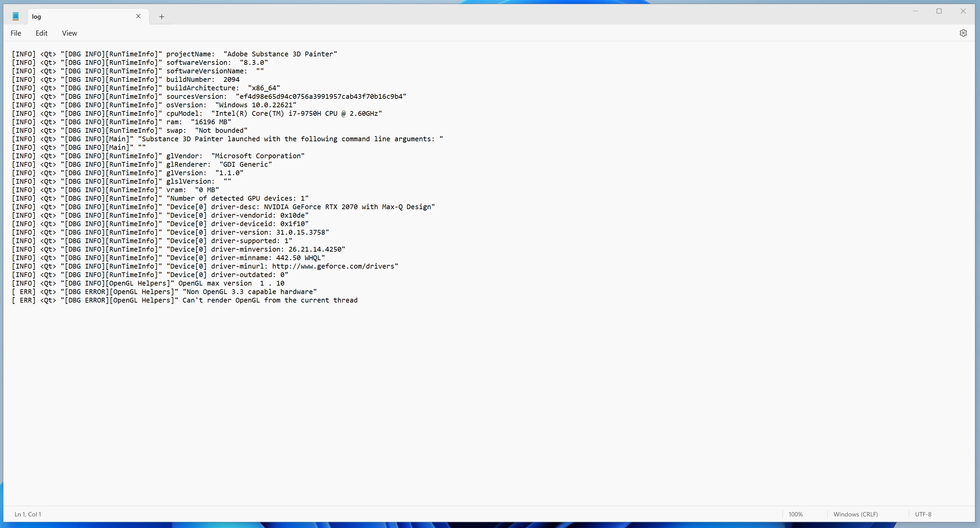Add a new tab with plus

pos(162,17)
